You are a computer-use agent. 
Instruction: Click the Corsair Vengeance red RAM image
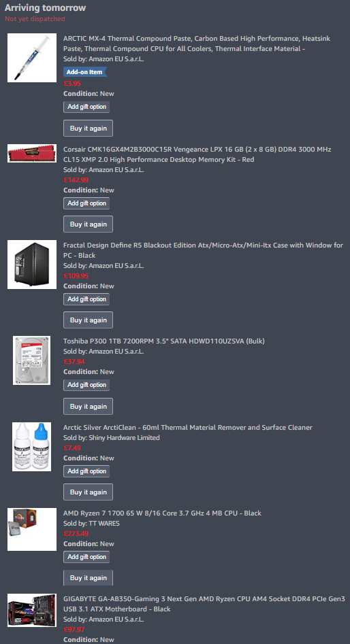point(32,153)
